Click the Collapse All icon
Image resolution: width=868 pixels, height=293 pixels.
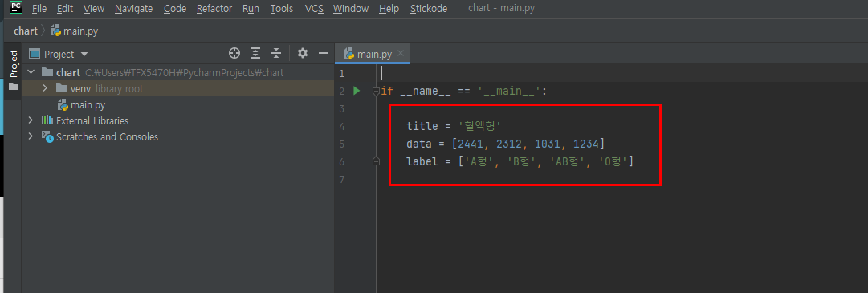pos(276,53)
